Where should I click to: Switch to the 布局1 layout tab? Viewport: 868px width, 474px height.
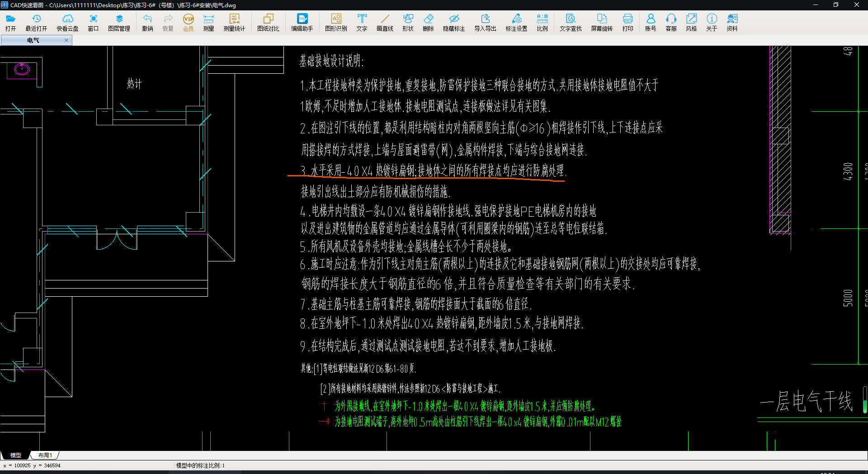tap(45, 455)
